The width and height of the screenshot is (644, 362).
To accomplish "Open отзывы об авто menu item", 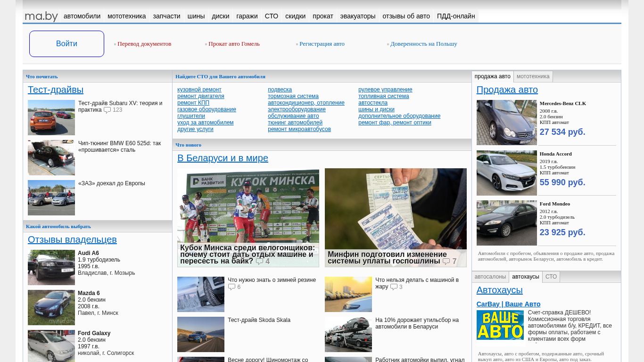I will click(406, 16).
